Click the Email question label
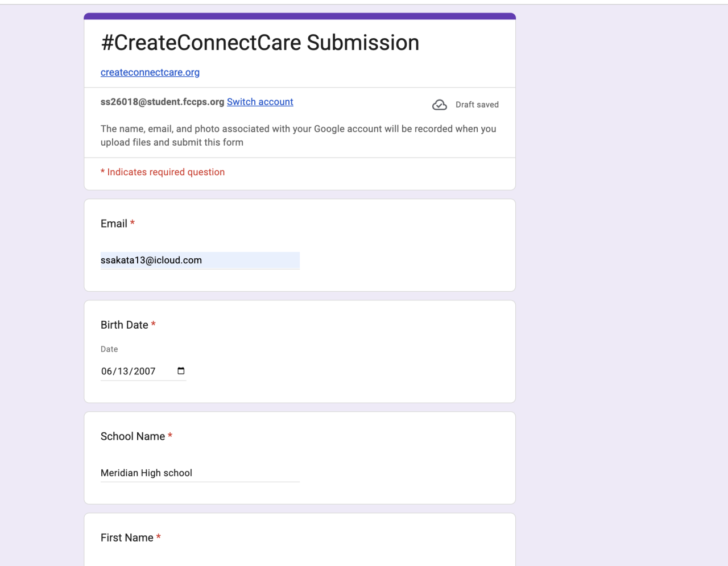This screenshot has height=566, width=728. coord(114,224)
